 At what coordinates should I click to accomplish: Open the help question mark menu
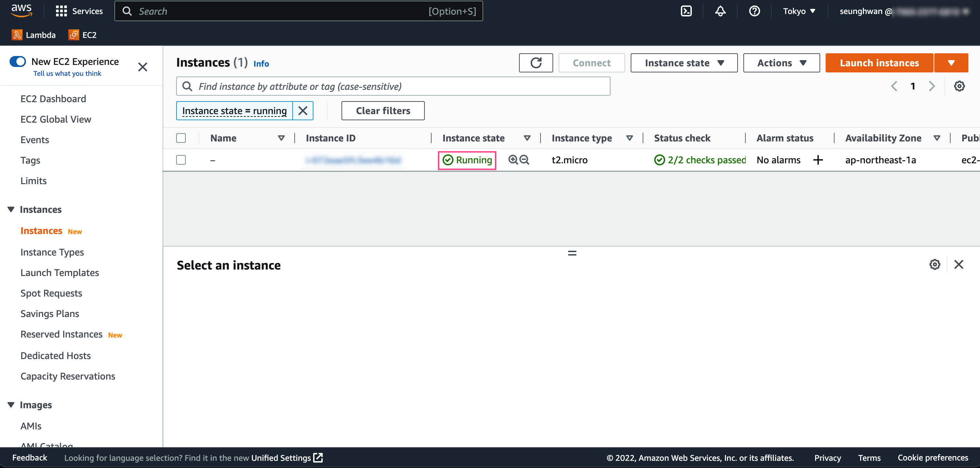(754, 11)
